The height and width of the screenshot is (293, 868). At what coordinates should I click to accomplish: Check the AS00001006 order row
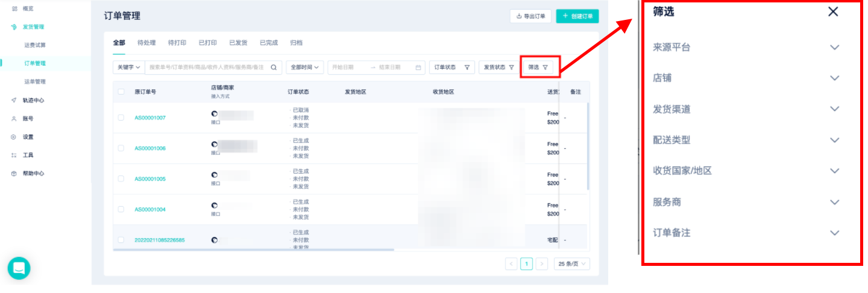point(121,148)
